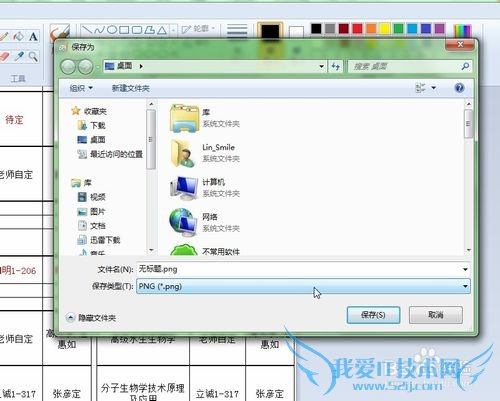This screenshot has width=500, height=401.
Task: Select the 不常用软件 folder
Action: (205, 251)
